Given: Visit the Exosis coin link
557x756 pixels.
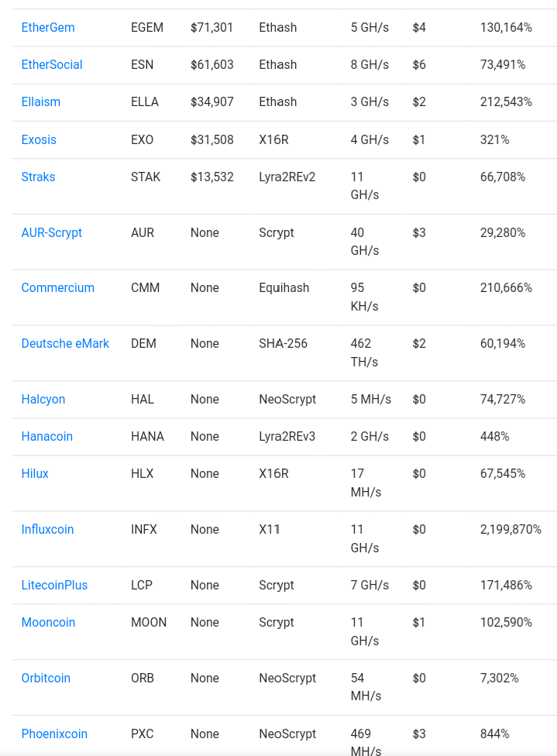Looking at the screenshot, I should pyautogui.click(x=39, y=139).
